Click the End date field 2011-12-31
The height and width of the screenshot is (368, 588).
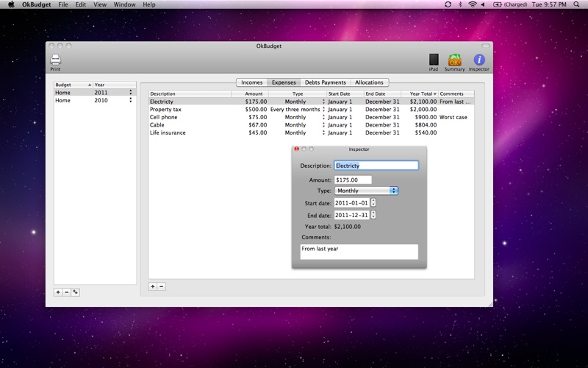click(x=352, y=215)
